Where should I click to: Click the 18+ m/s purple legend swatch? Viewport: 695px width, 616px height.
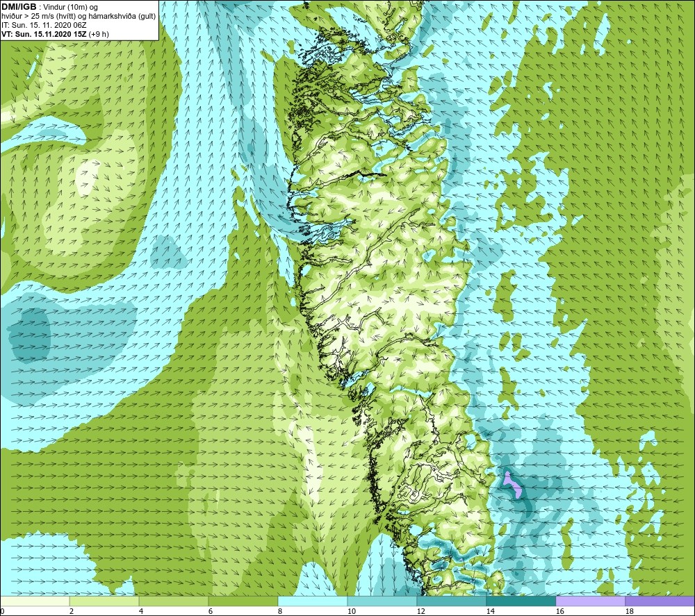660,601
